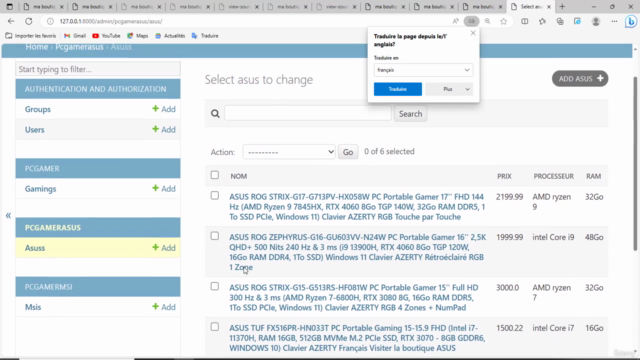Viewport: 640px width, 360px height.
Task: Click the sidebar filter text field
Action: 98,69
